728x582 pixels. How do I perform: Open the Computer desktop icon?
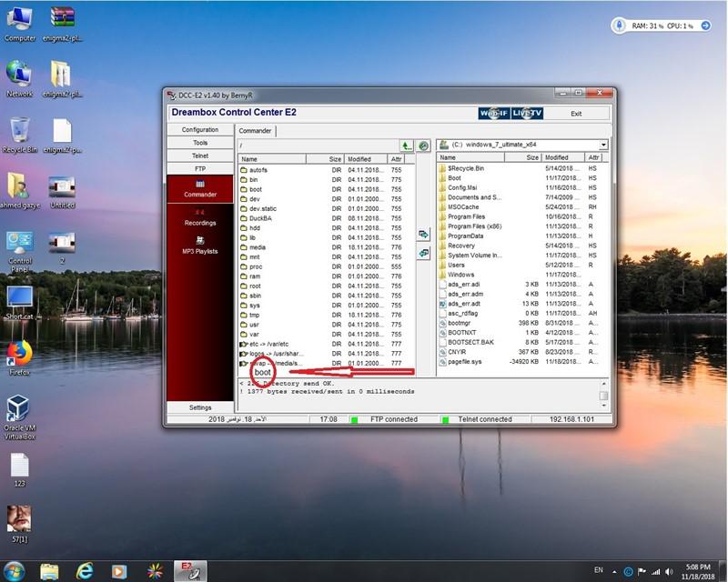click(20, 25)
